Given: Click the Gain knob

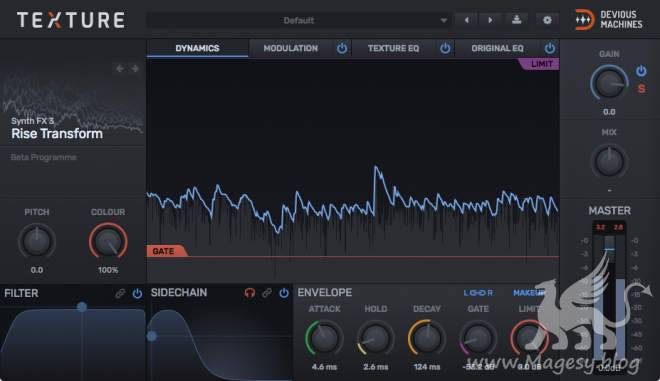Looking at the screenshot, I should pyautogui.click(x=609, y=83).
